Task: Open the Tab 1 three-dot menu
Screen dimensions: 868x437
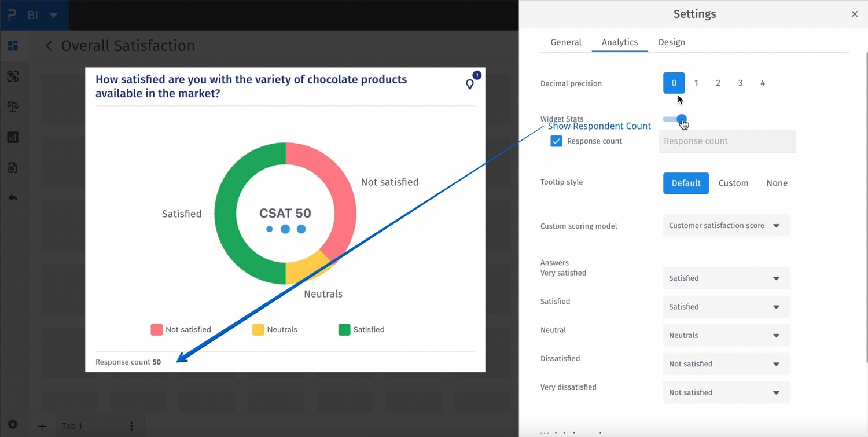Action: [131, 426]
